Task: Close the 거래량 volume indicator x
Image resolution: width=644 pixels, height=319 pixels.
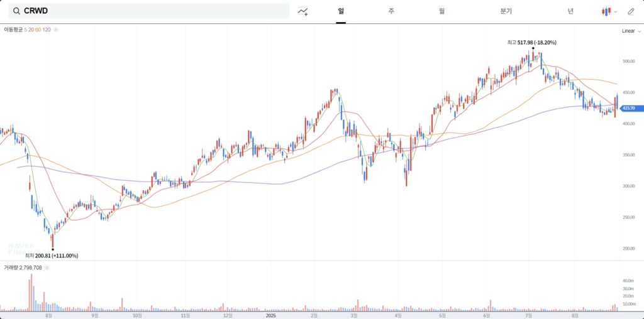Action: (47, 268)
